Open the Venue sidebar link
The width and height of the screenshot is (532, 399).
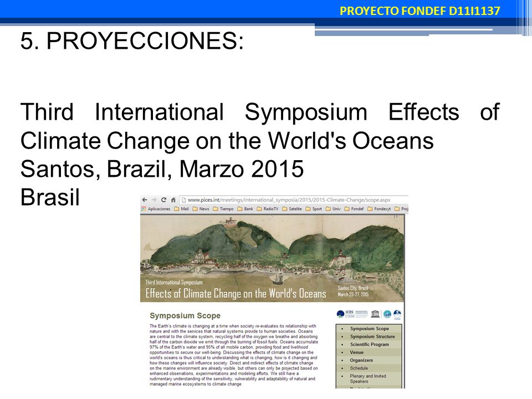tap(356, 352)
